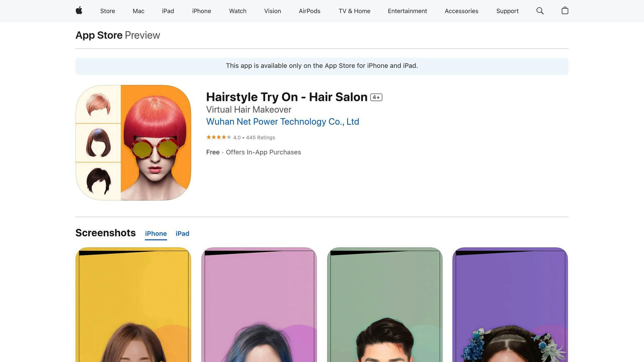
Task: Open the Watch menu
Action: [238, 11]
